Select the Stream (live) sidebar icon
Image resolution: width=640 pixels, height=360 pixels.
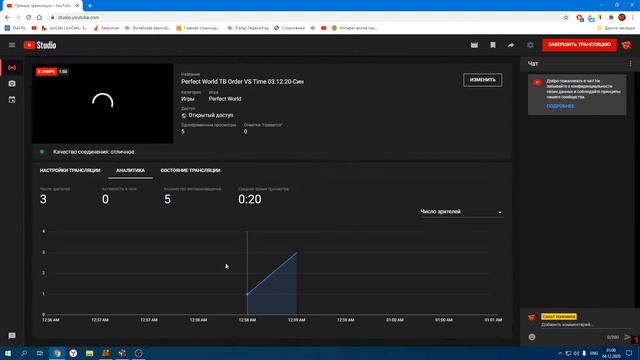(x=12, y=67)
